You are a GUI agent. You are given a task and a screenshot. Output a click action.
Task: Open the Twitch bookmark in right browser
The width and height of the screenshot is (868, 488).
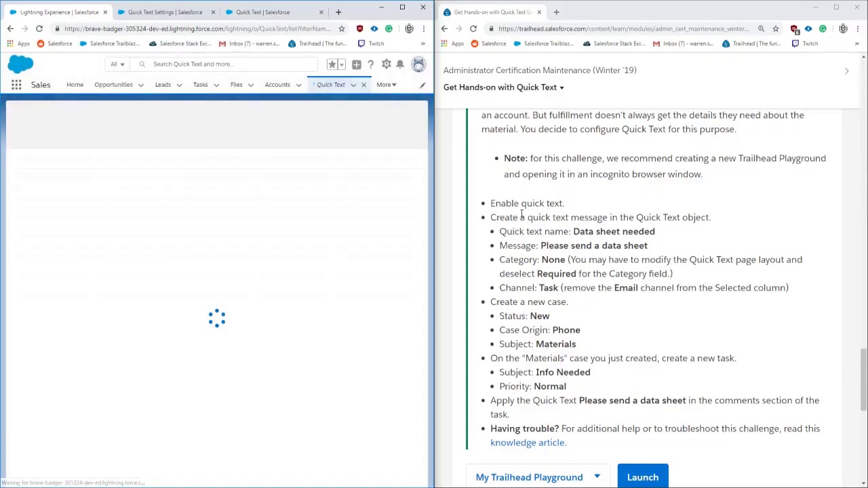point(804,43)
